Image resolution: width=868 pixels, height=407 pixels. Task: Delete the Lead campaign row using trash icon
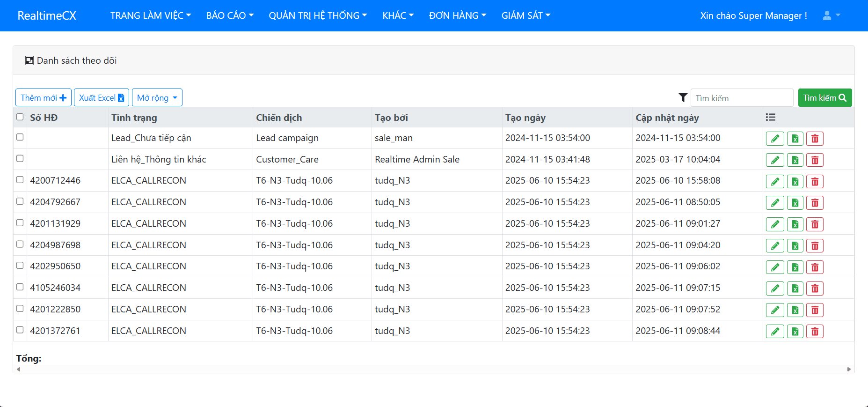pos(815,139)
